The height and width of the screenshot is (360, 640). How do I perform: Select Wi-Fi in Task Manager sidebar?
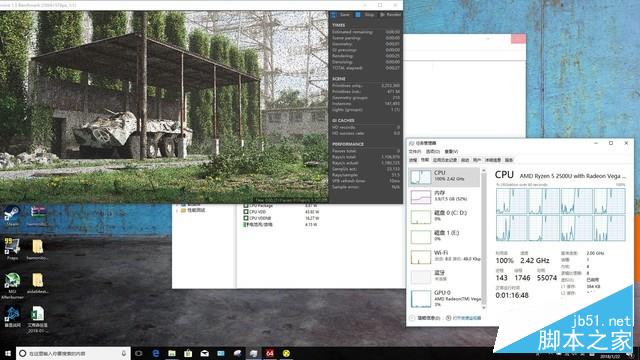coord(445,257)
